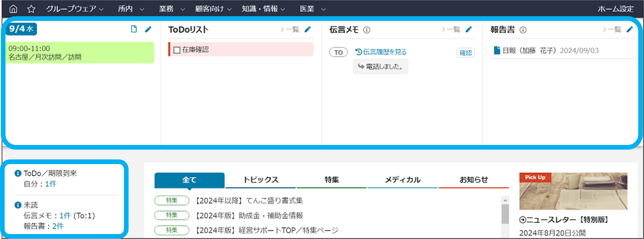The width and height of the screenshot is (644, 239).
Task: Expand the グループウェア menu
Action: pyautogui.click(x=75, y=9)
